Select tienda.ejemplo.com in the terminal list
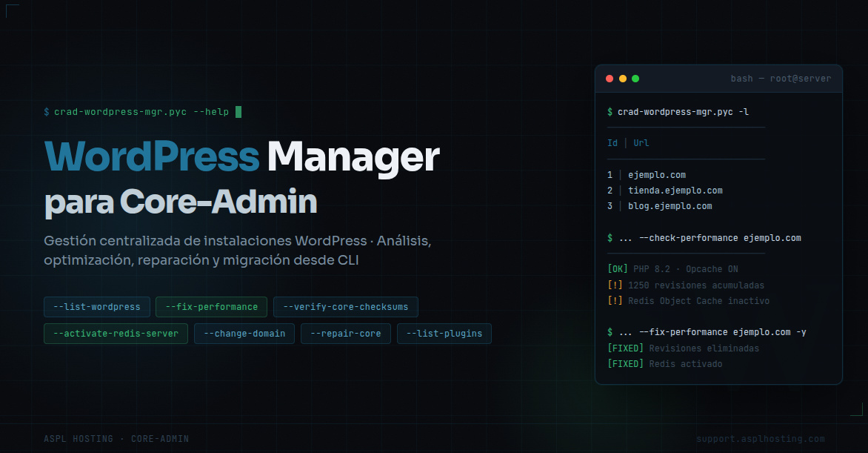The height and width of the screenshot is (453, 868). point(675,191)
